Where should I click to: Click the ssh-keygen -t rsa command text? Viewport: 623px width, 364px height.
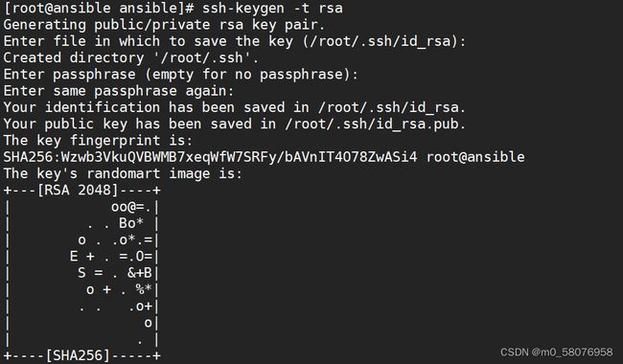click(x=272, y=9)
